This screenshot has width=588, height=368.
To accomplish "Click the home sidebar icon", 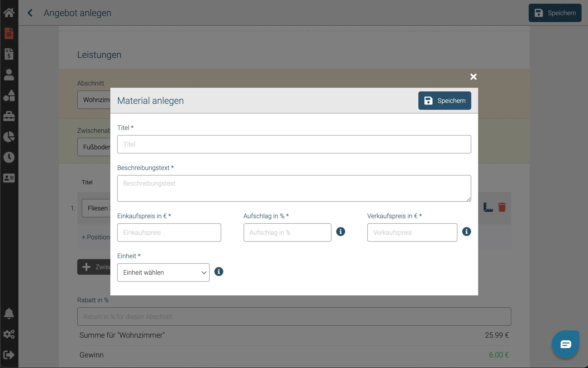I will 9,13.
